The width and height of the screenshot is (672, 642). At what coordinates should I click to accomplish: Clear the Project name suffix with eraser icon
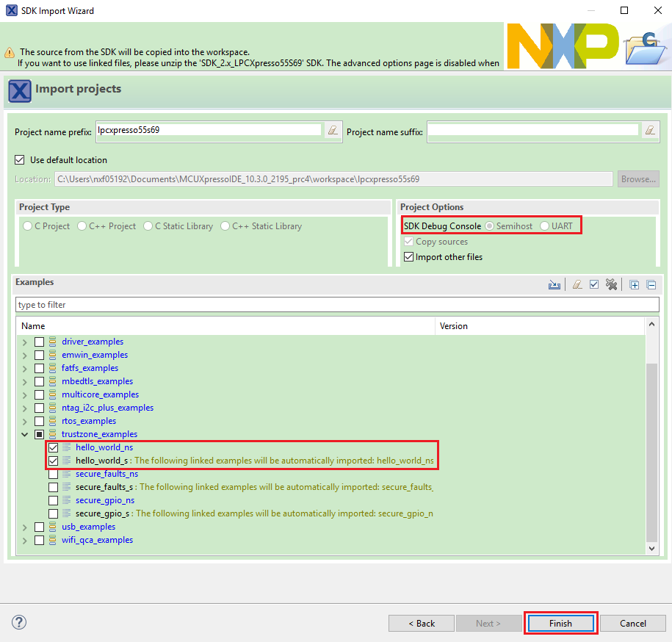click(650, 131)
